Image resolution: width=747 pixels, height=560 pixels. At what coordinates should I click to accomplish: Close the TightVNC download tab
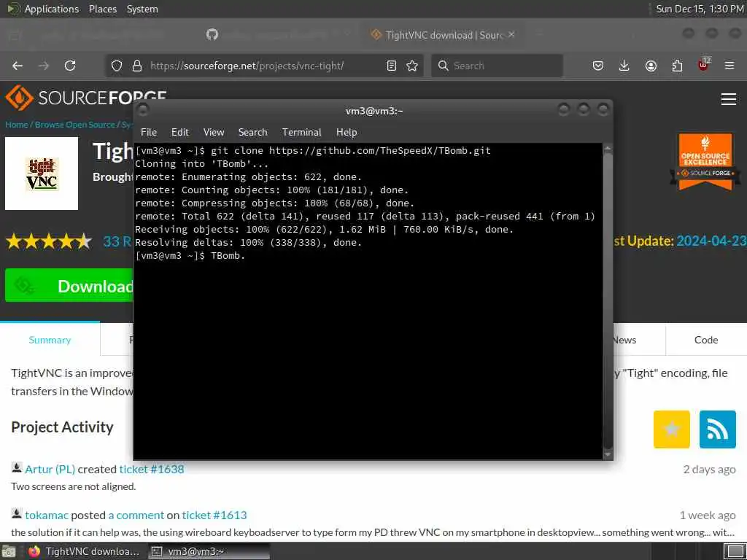pos(511,35)
